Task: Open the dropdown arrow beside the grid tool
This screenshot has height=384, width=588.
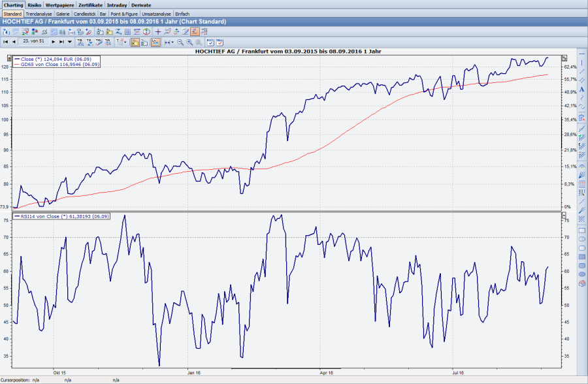Action: click(123, 42)
